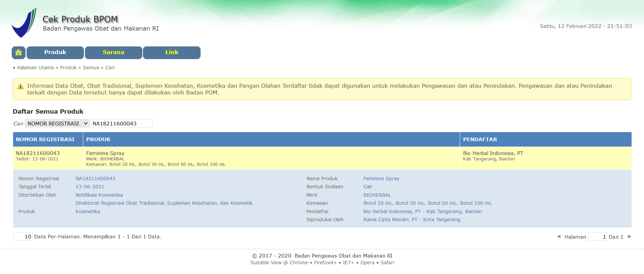Click the Halaman page number field
This screenshot has height=274, width=644.
click(597, 237)
